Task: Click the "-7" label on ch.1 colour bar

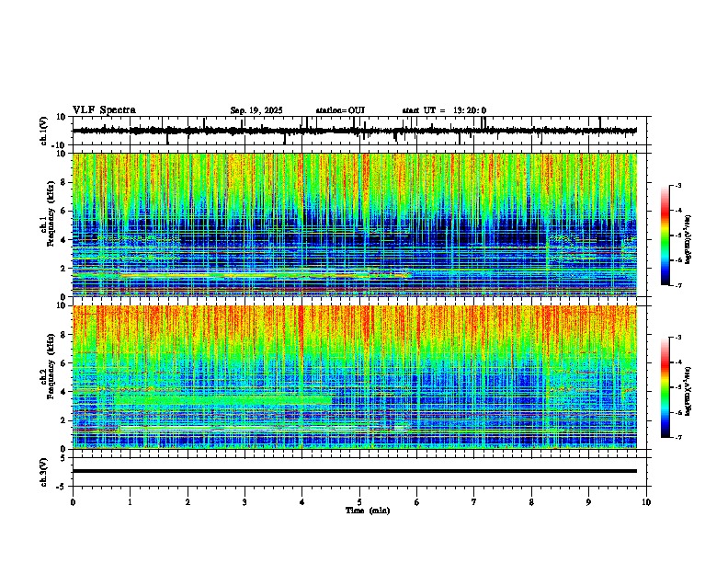Action: (677, 285)
